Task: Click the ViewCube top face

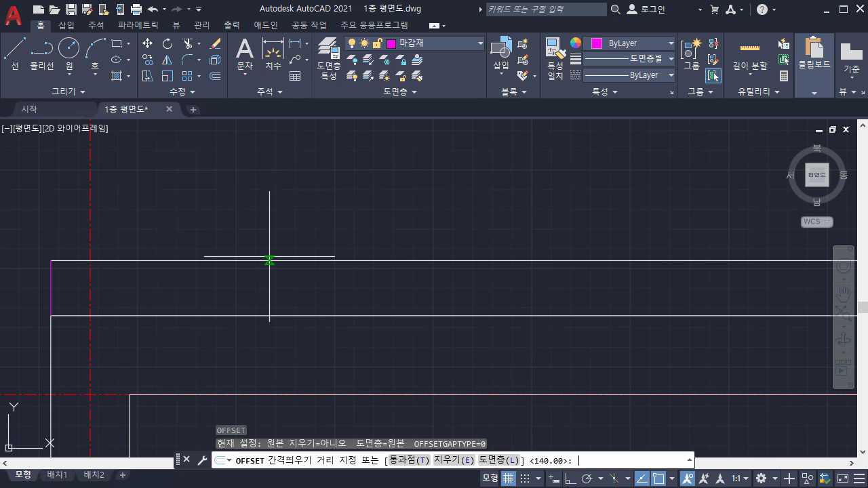Action: click(817, 175)
